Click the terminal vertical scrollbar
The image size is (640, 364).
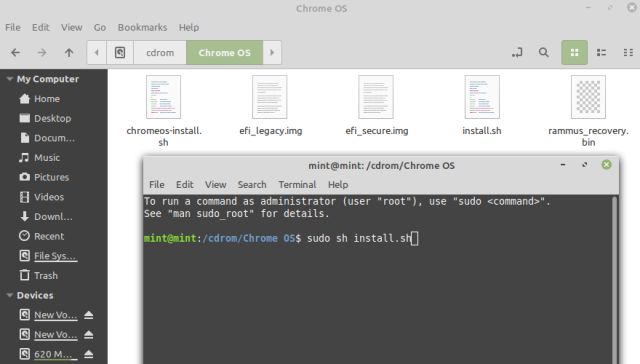click(614, 279)
